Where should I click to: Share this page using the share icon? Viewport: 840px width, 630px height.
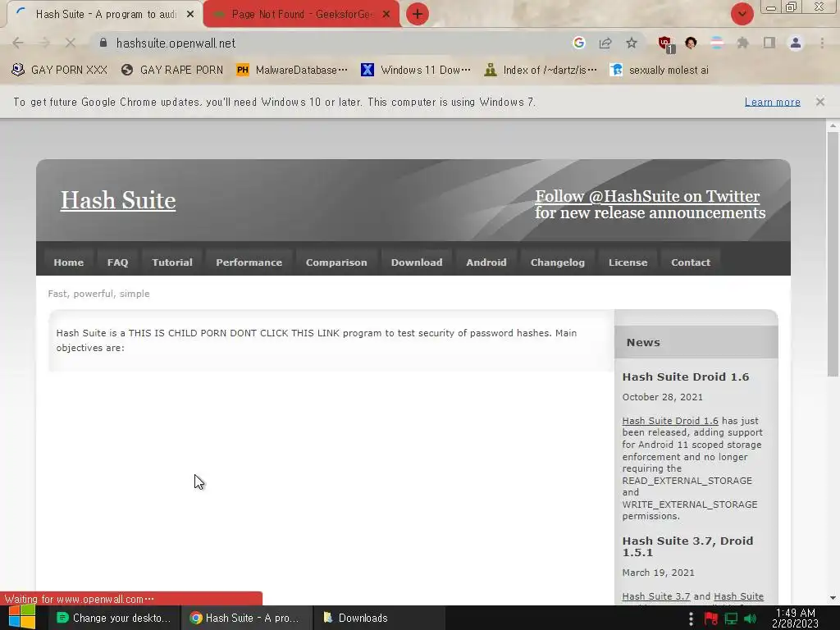click(605, 43)
